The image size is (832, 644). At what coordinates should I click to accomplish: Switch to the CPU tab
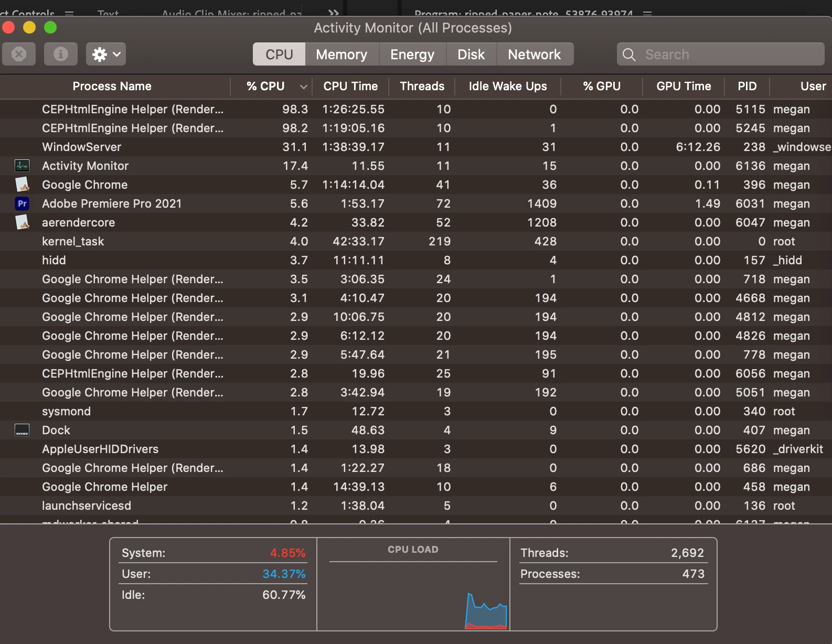[x=279, y=55]
